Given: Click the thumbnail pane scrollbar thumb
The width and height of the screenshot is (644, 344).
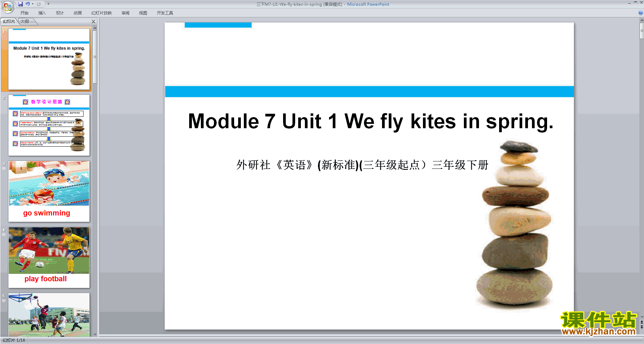Looking at the screenshot, I should coord(95,57).
